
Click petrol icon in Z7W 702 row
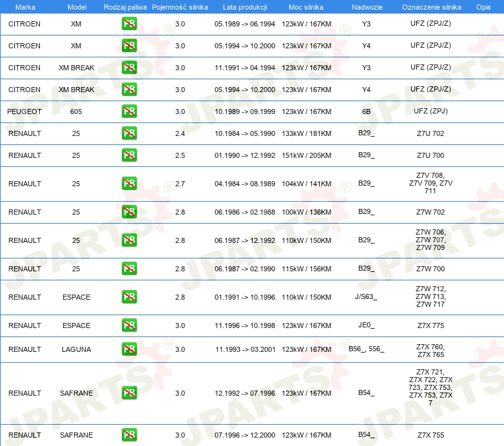[x=129, y=212]
